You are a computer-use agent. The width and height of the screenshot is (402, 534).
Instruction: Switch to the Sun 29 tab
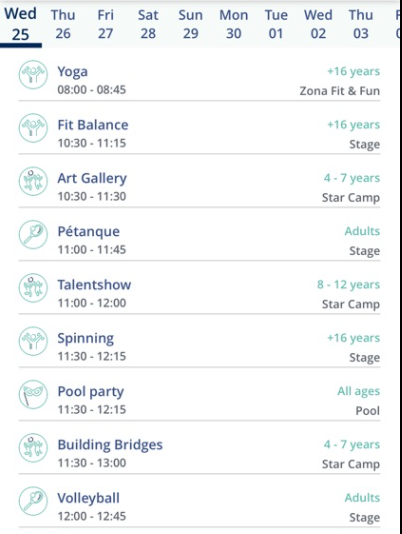pos(190,24)
